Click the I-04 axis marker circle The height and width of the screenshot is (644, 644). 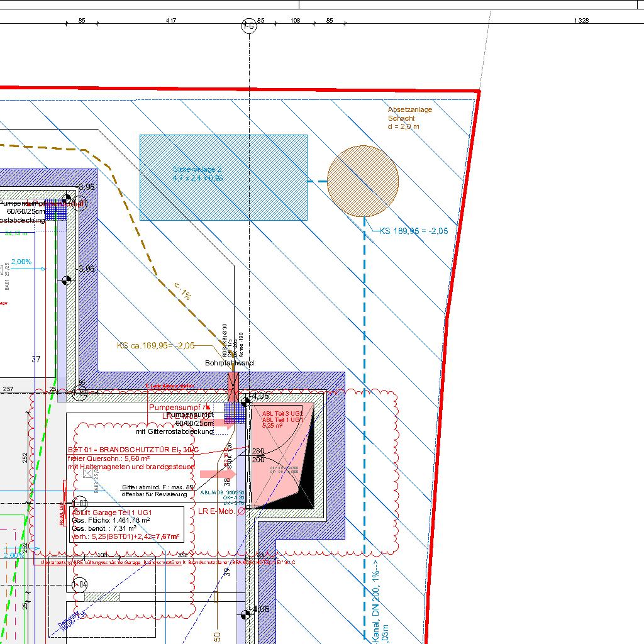(x=80, y=585)
